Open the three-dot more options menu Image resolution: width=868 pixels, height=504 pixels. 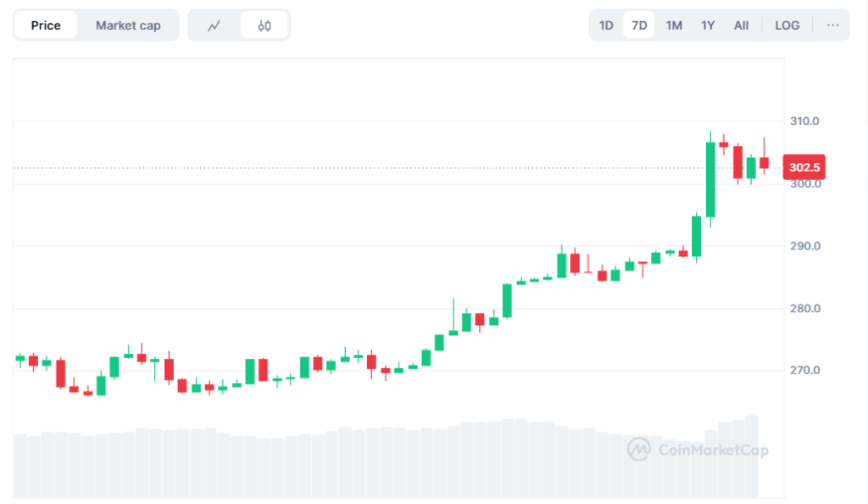pyautogui.click(x=832, y=25)
